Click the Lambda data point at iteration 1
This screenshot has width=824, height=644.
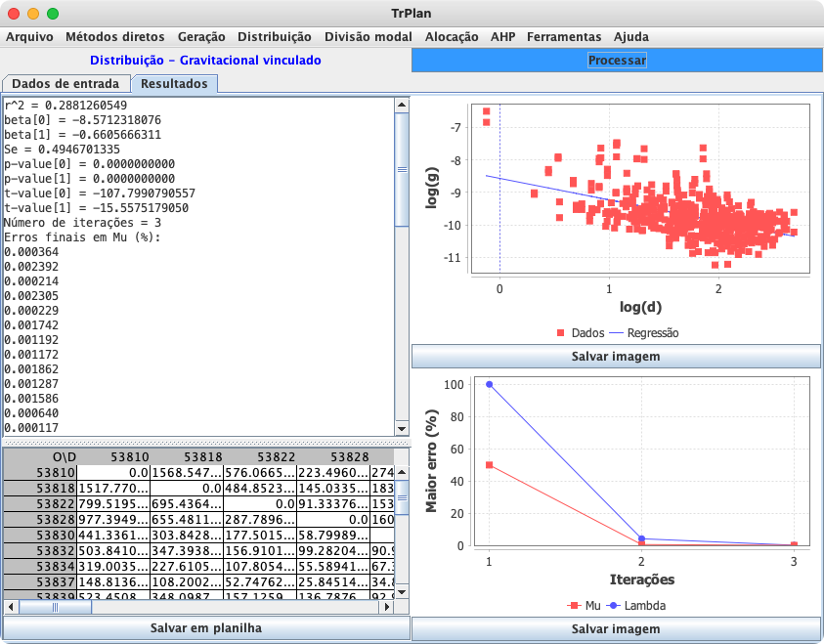[x=490, y=384]
